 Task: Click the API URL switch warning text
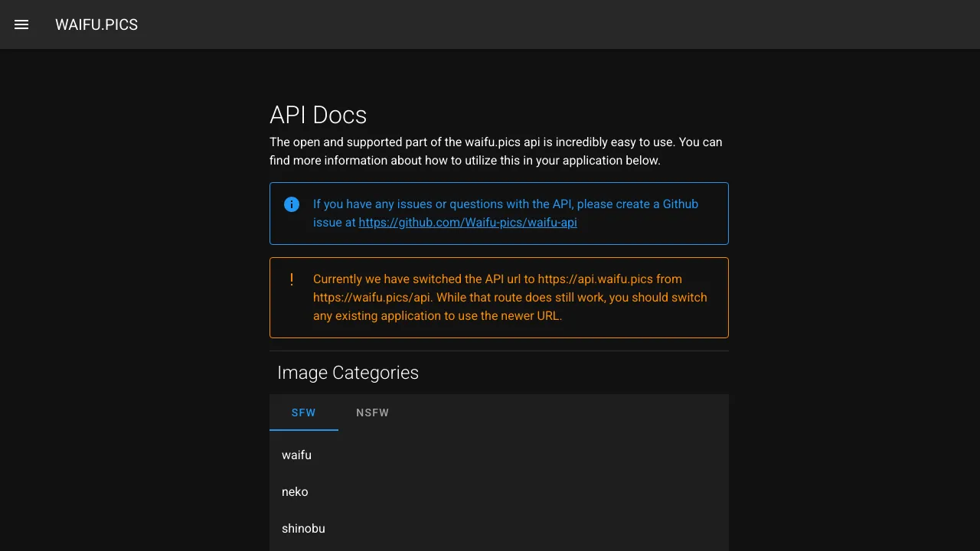click(x=510, y=298)
